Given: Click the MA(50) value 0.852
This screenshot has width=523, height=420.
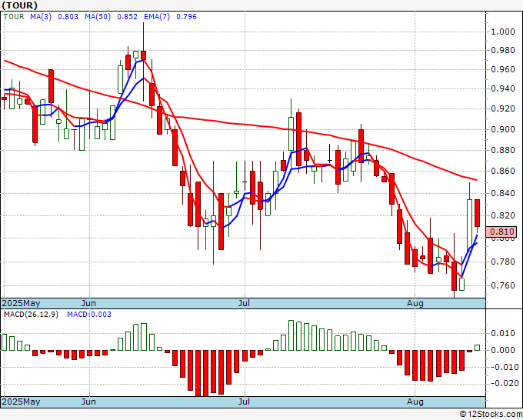Looking at the screenshot, I should coord(127,17).
